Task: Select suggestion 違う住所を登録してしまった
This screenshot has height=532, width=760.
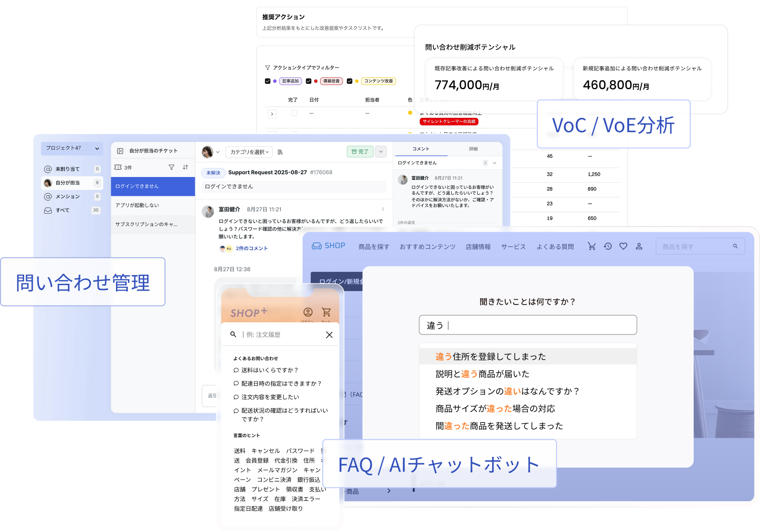Action: (528, 356)
